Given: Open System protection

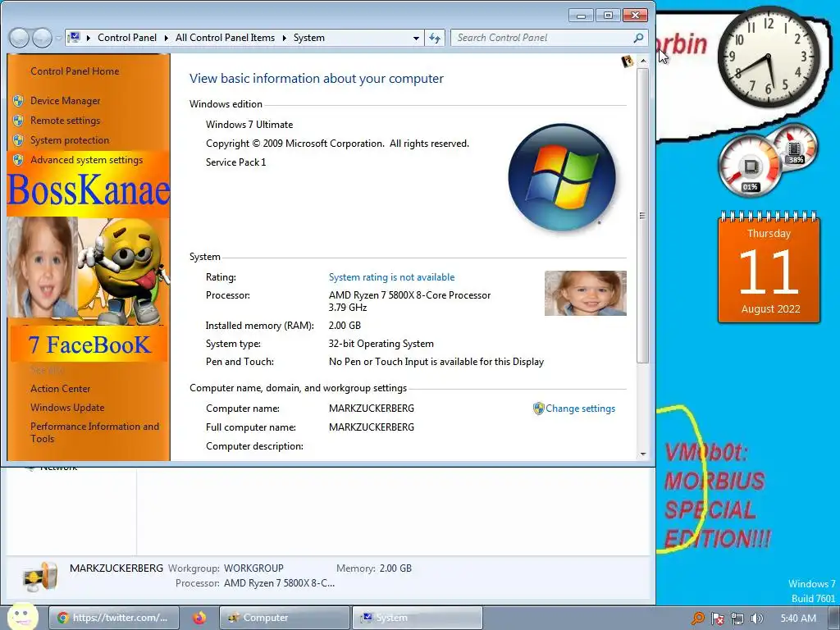Looking at the screenshot, I should coord(70,140).
